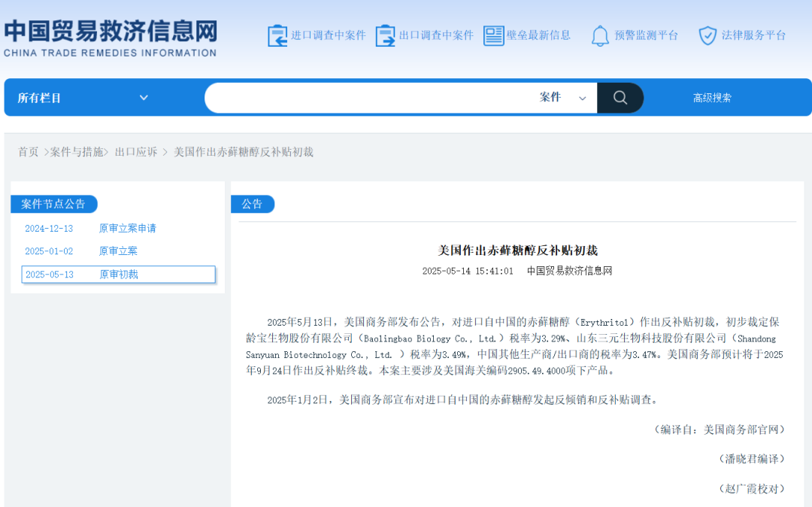Click paragraph starting 2025年1月2日
The height and width of the screenshot is (507, 812).
point(463,399)
